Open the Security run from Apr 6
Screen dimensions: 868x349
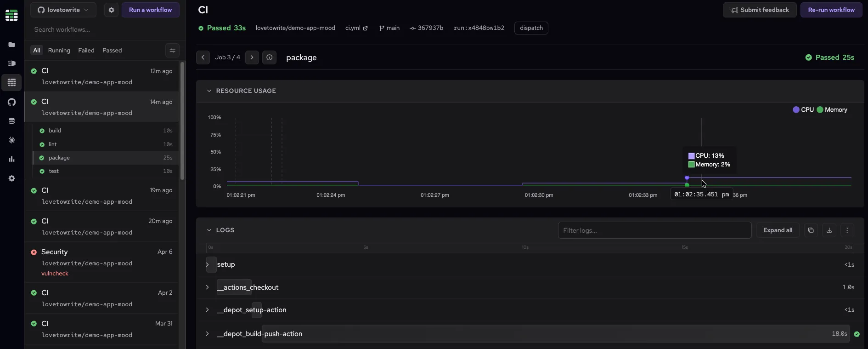point(101,262)
